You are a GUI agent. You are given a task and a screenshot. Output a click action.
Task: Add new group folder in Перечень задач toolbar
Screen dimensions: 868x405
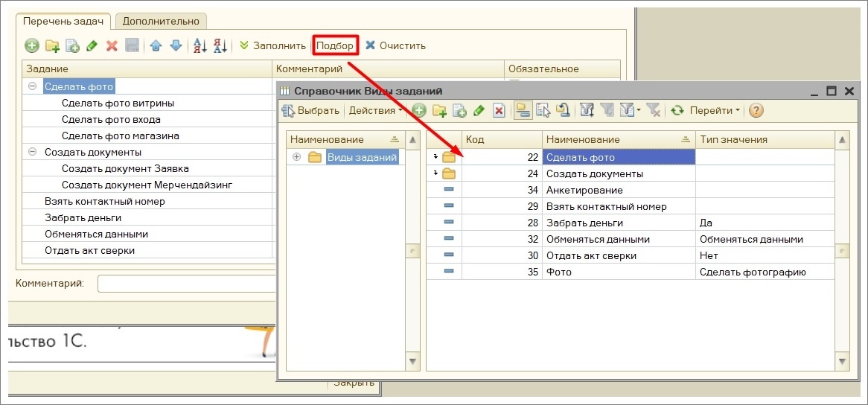(x=53, y=46)
